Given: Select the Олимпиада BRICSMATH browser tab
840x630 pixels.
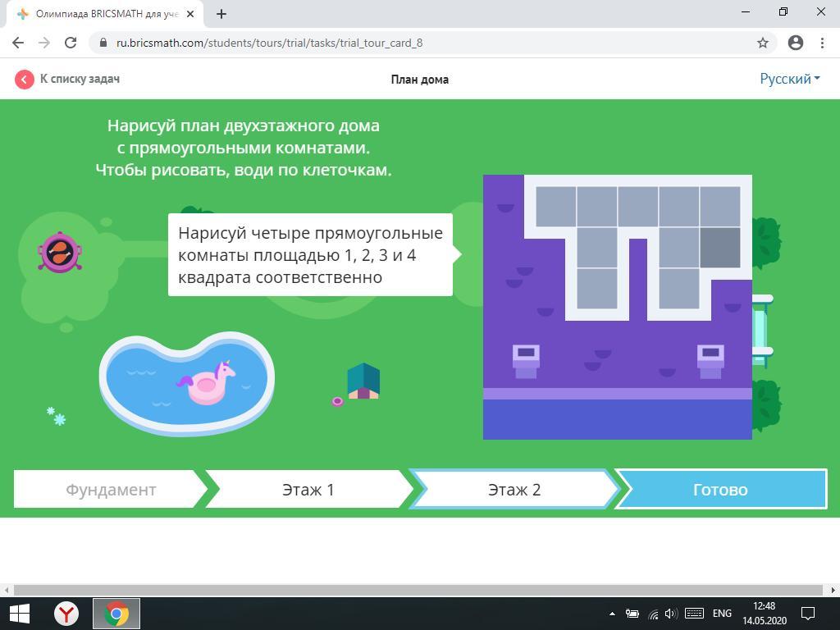Looking at the screenshot, I should (104, 14).
